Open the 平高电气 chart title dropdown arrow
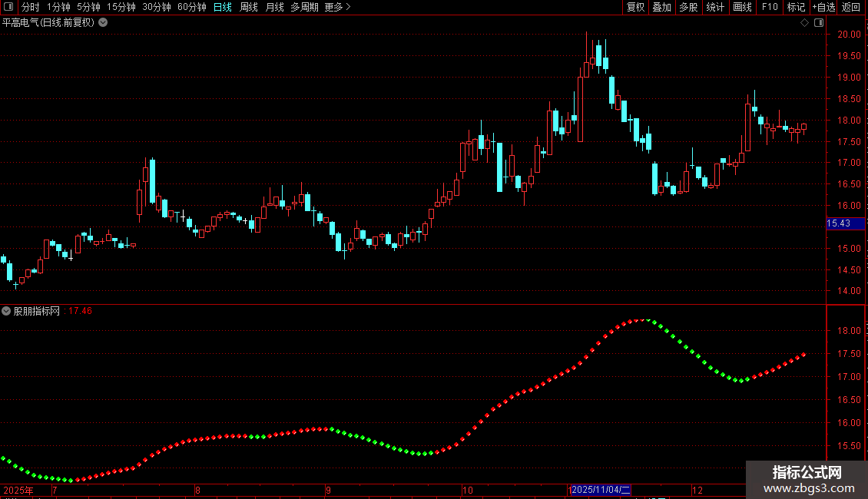This screenshot has width=868, height=499. pyautogui.click(x=103, y=23)
